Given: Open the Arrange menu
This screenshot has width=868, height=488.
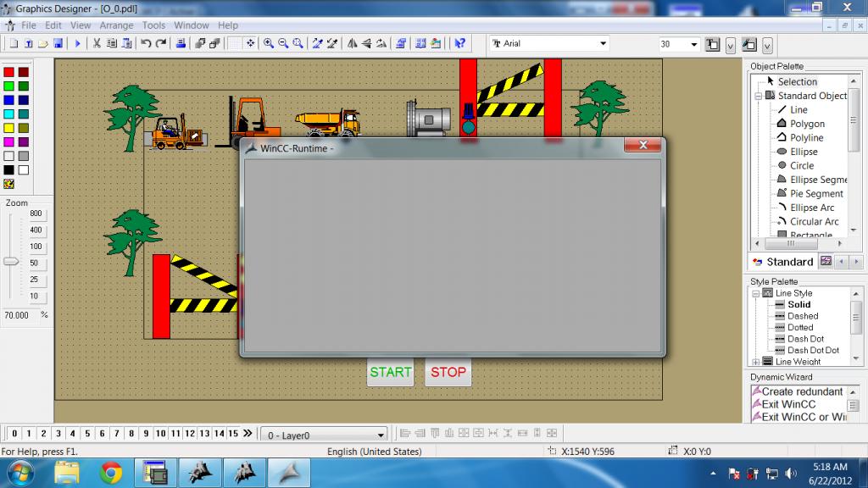Looking at the screenshot, I should pos(116,25).
